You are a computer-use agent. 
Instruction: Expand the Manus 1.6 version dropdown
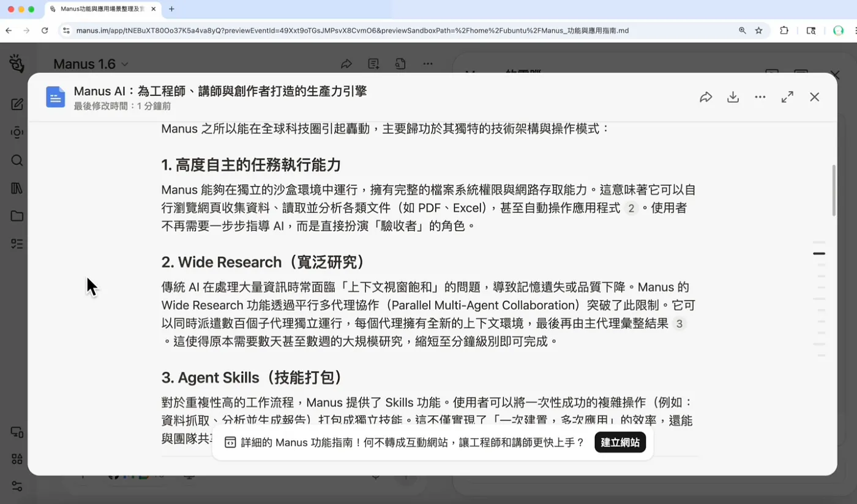pyautogui.click(x=91, y=64)
